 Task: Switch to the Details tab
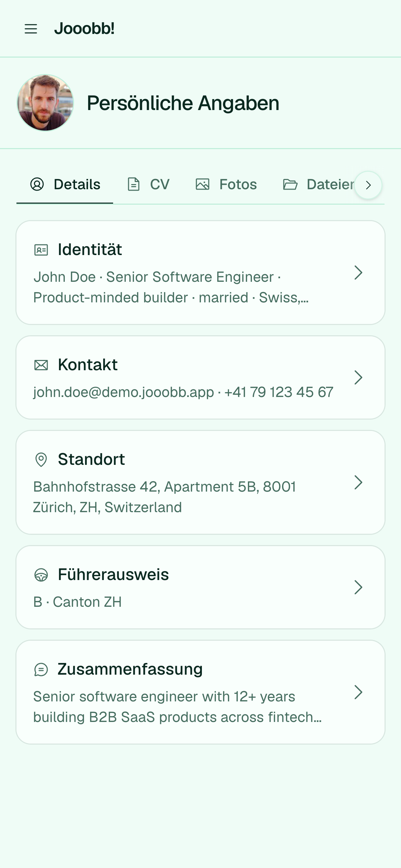pyautogui.click(x=65, y=185)
